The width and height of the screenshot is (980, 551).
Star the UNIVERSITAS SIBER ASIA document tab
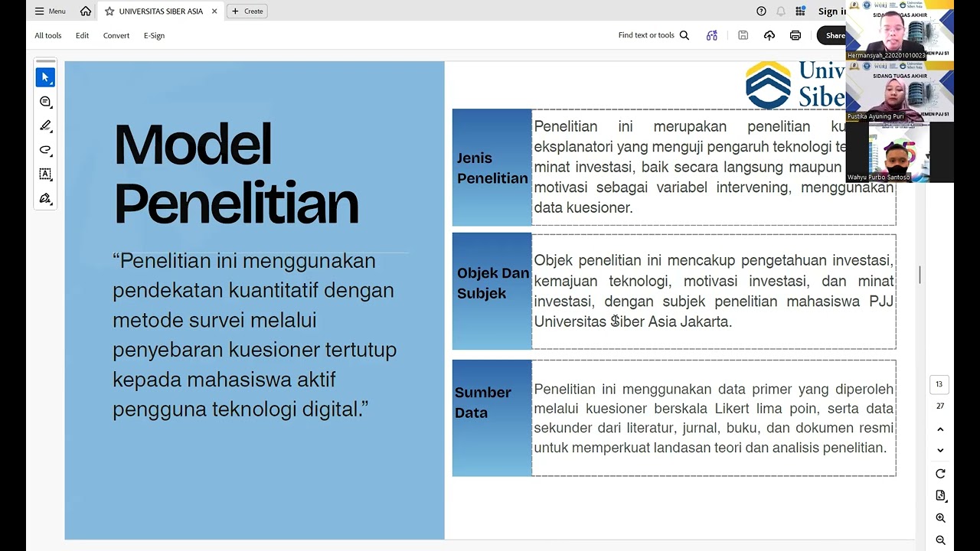click(x=109, y=11)
